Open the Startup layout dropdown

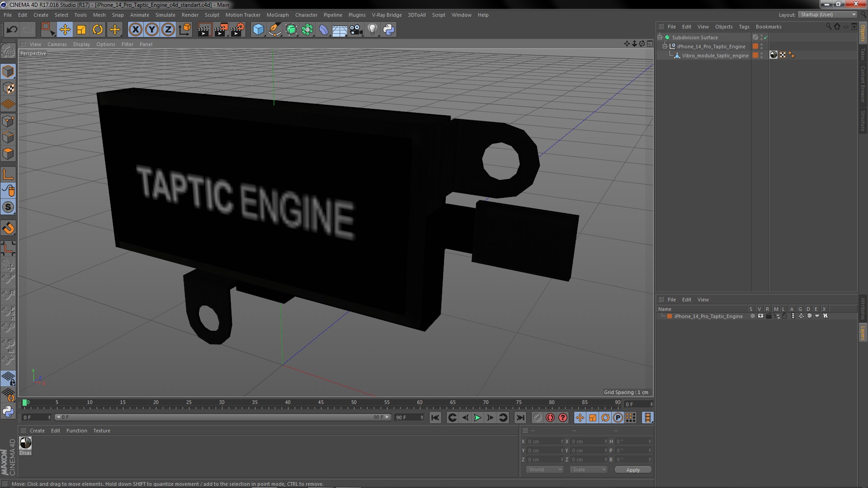coord(828,14)
